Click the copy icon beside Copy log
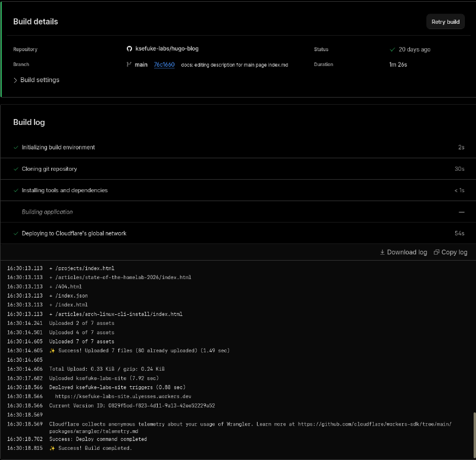 pos(436,252)
